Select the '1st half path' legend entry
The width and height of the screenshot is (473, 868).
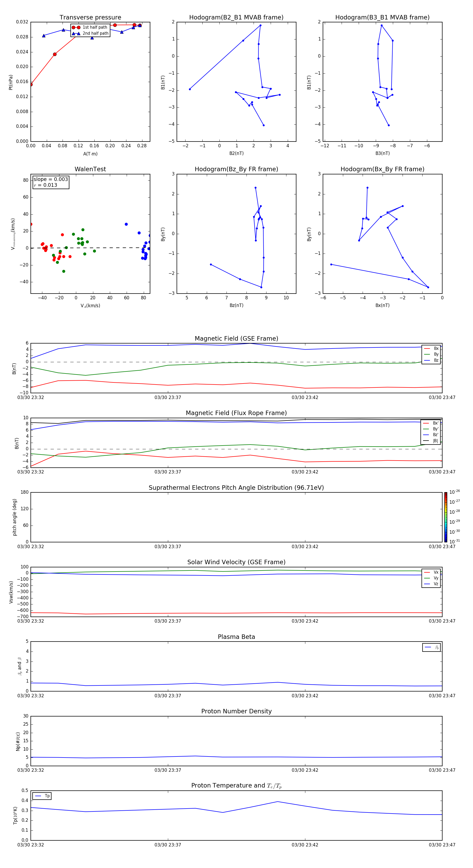point(90,27)
